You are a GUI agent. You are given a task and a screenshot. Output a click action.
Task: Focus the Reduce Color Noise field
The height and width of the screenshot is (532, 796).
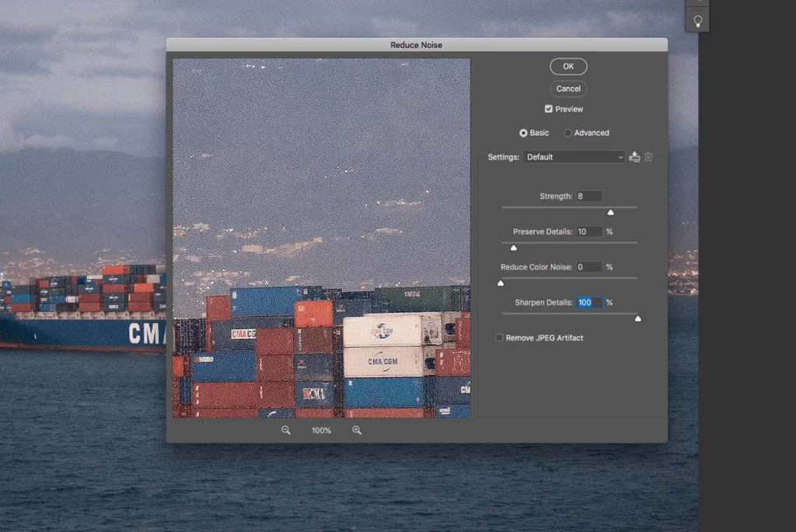pos(589,267)
